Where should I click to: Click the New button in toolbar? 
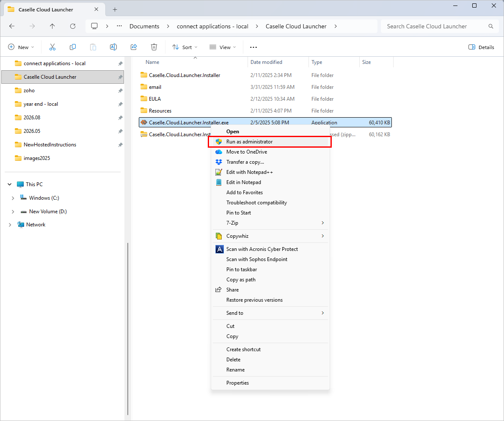click(21, 47)
